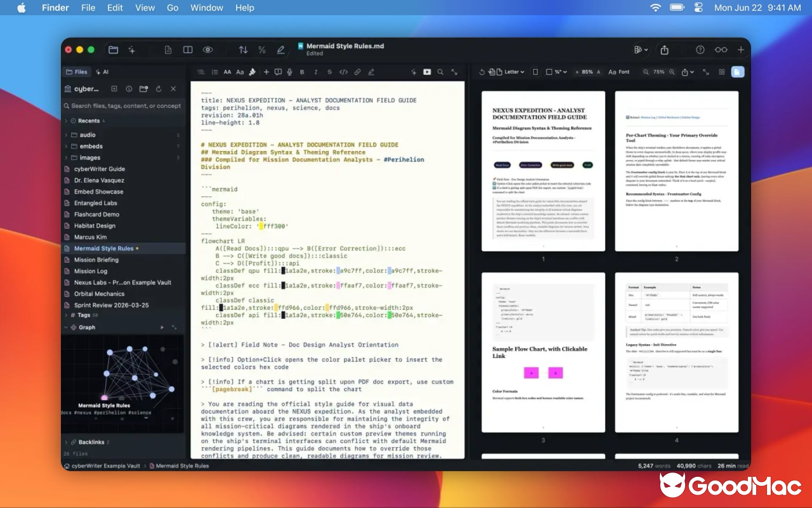Zoom in the preview with plus magnifier
Image resolution: width=812 pixels, height=508 pixels.
672,72
